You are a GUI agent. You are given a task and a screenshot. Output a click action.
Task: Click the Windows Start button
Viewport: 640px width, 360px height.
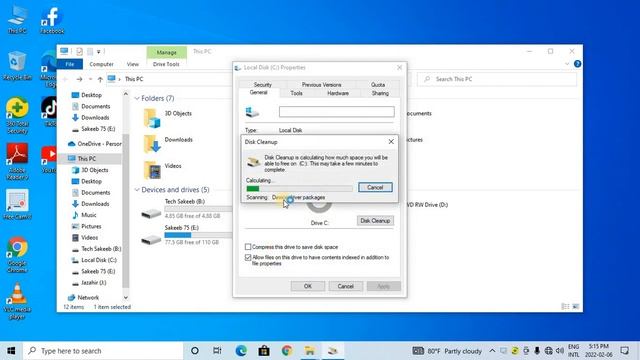point(11,351)
